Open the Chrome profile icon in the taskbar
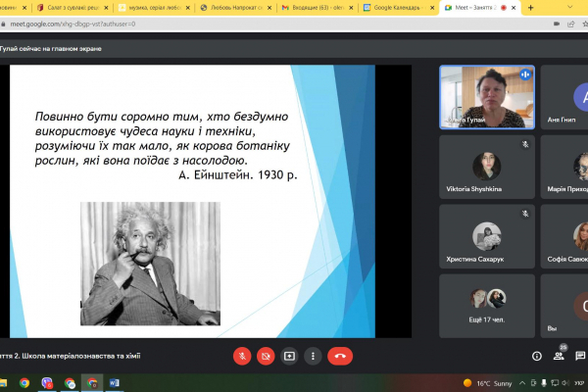 pos(70,383)
